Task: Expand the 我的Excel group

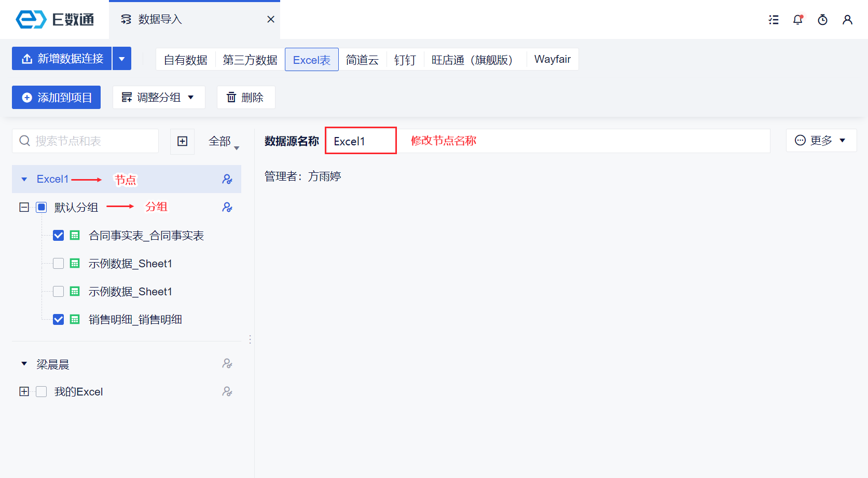Action: tap(24, 391)
